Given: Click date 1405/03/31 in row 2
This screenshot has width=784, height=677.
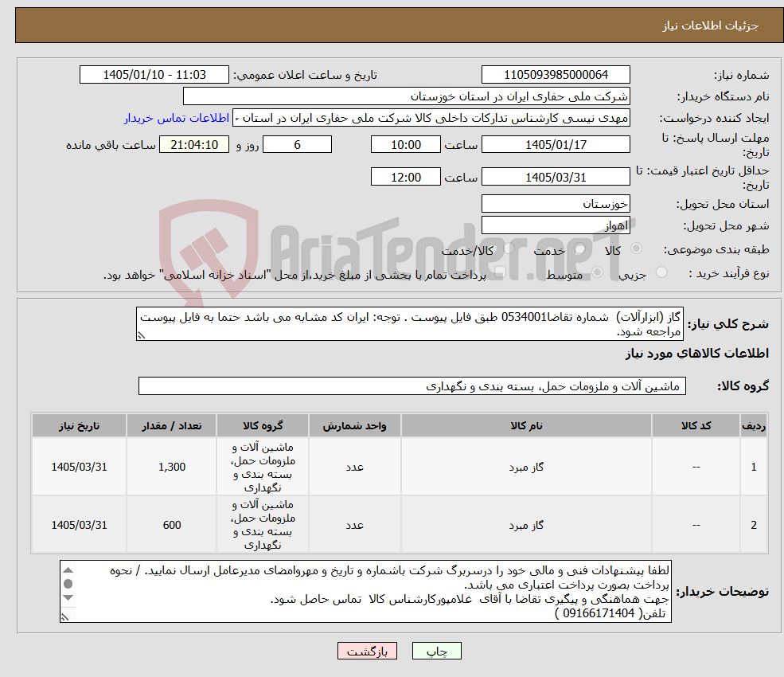Looking at the screenshot, I should pyautogui.click(x=79, y=526).
